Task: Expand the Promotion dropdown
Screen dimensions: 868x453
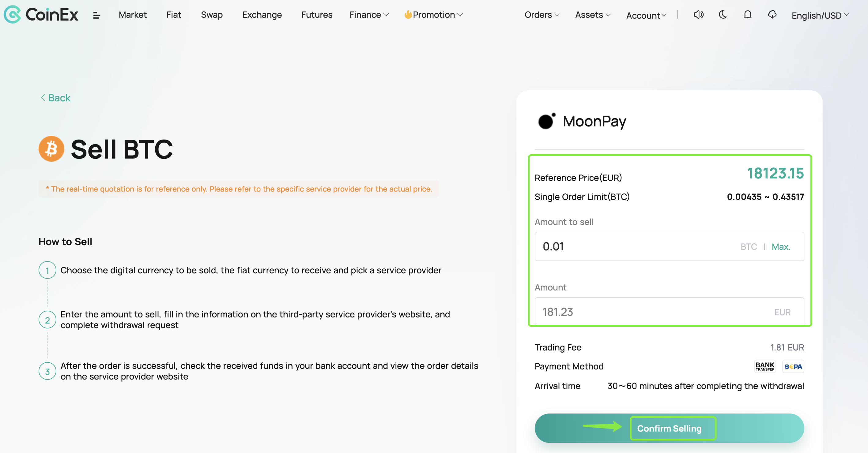Action: click(434, 15)
